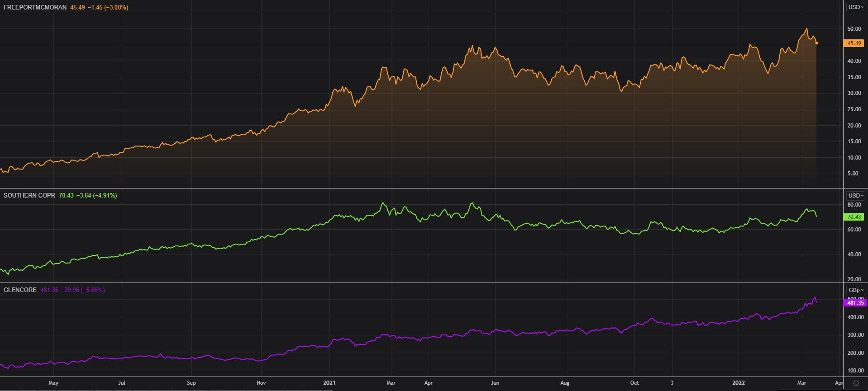Open USD currency dropdown in Freeport-McMoRan pane
Image resolution: width=868 pixels, height=391 pixels.
point(856,7)
